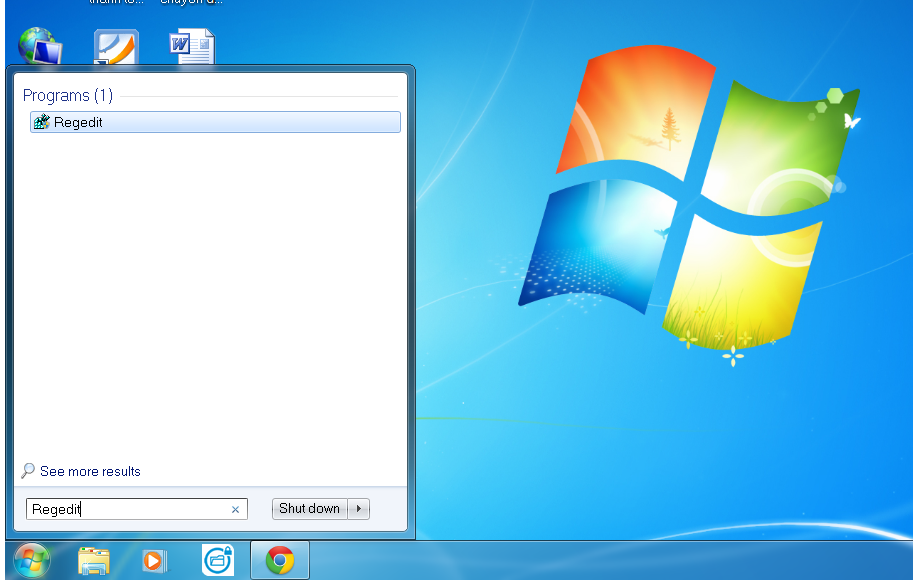The height and width of the screenshot is (587, 913).
Task: Open the folder-lock app in taskbar
Action: 218,560
